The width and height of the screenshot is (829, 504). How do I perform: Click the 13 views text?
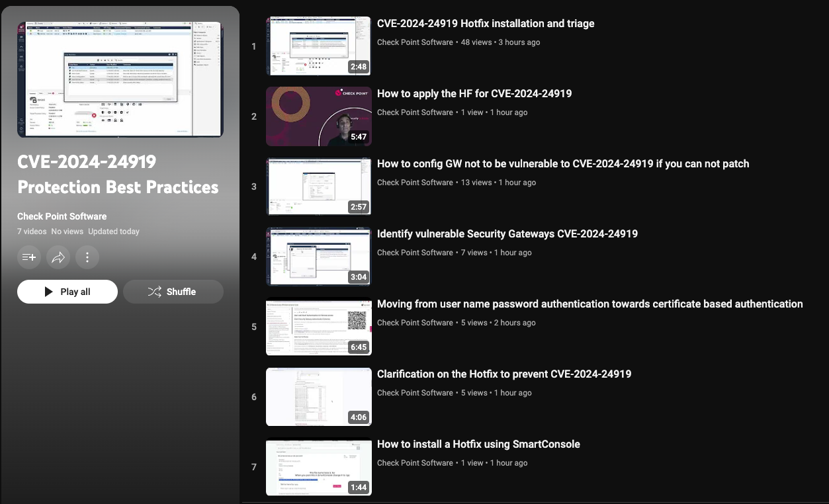coord(476,183)
